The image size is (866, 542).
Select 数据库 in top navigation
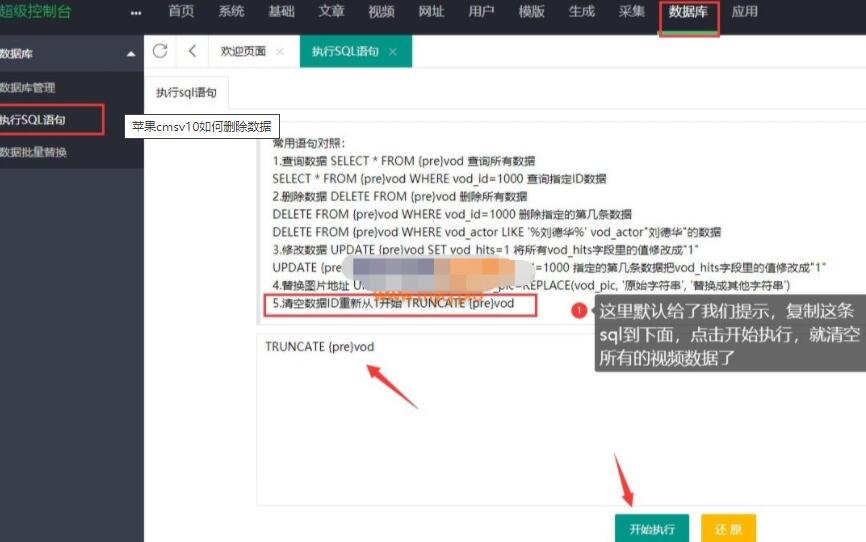(688, 11)
